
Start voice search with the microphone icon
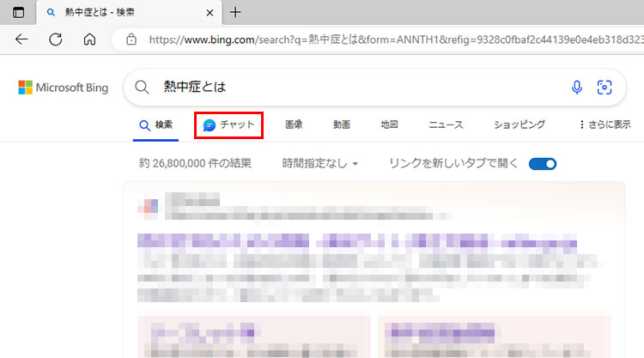(x=577, y=87)
